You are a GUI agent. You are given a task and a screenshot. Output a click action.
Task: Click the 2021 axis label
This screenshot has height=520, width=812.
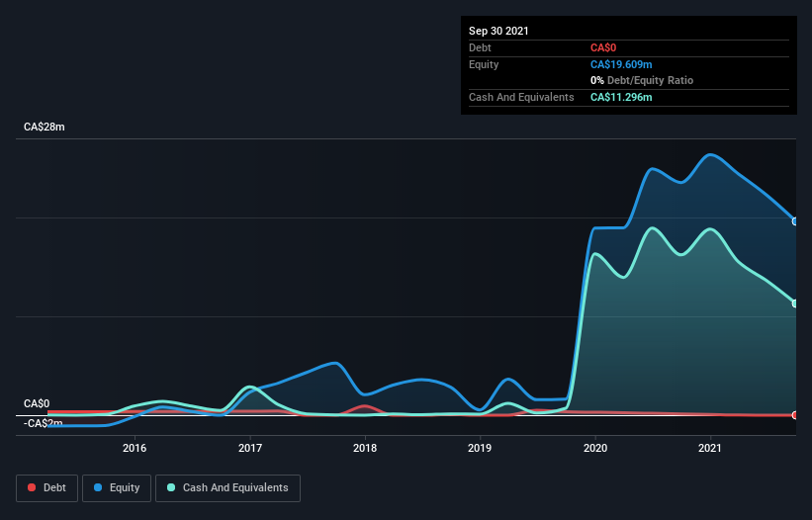[x=710, y=448]
